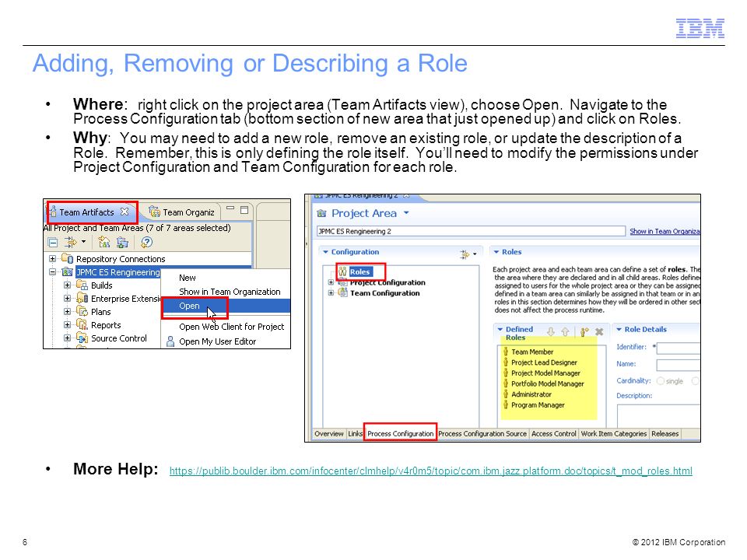Select the Project Lead Designer role
This screenshot has height=560, width=747.
(x=544, y=362)
